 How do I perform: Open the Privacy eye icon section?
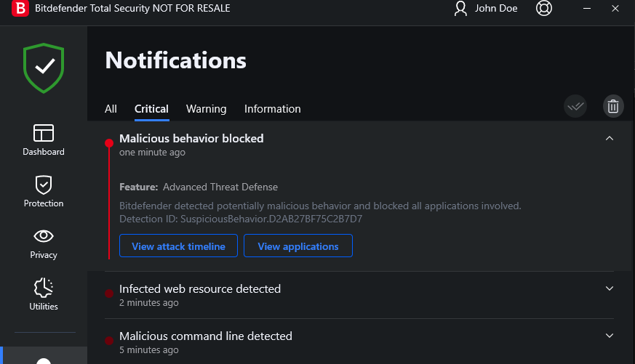[44, 243]
